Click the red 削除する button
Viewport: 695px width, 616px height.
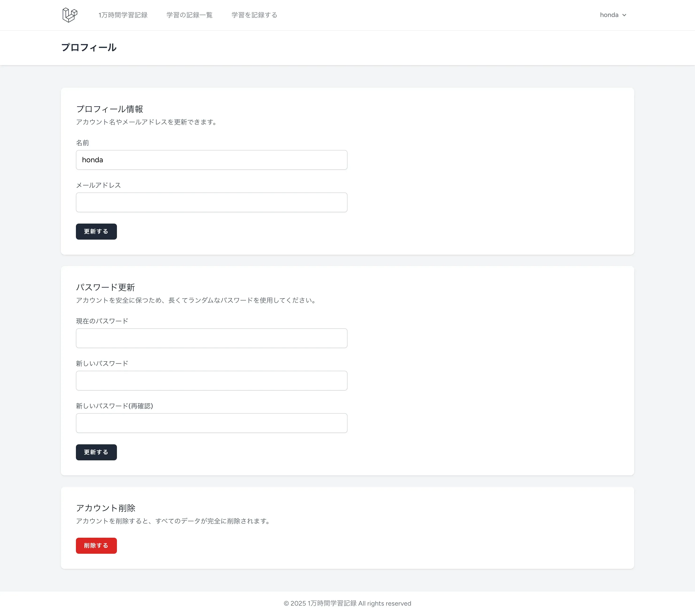96,545
